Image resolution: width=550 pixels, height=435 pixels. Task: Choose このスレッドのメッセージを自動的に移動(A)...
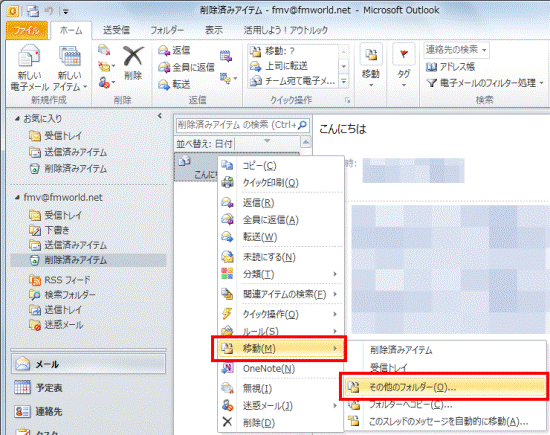(x=445, y=421)
